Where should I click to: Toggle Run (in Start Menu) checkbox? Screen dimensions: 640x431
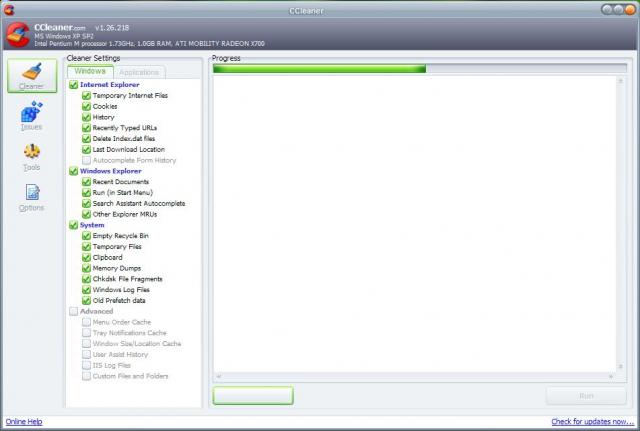86,193
